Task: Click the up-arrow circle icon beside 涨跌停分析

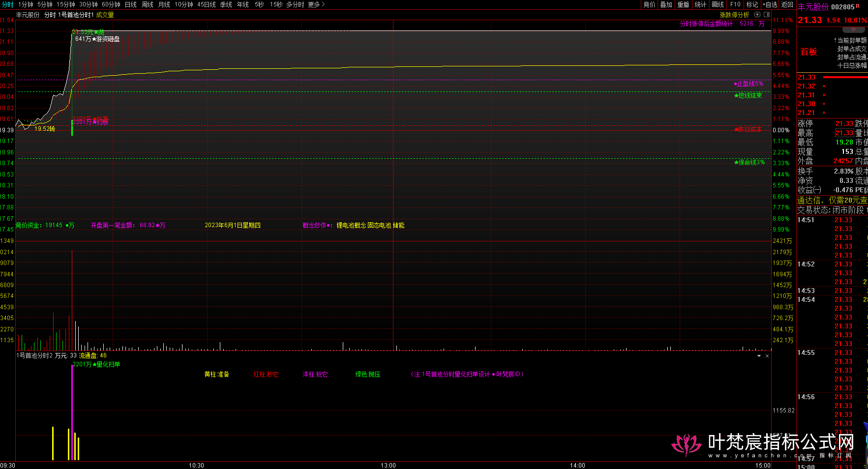Action: (x=757, y=15)
